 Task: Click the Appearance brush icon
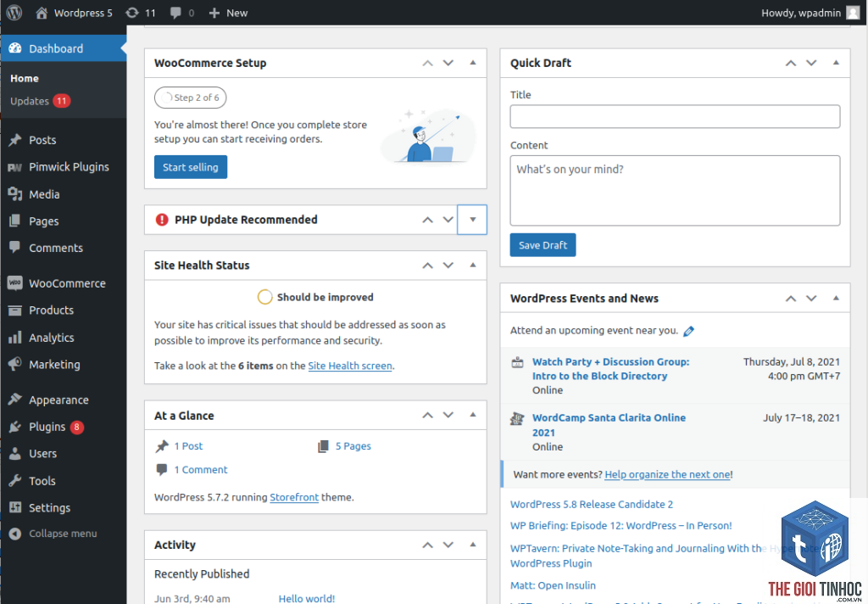click(15, 400)
